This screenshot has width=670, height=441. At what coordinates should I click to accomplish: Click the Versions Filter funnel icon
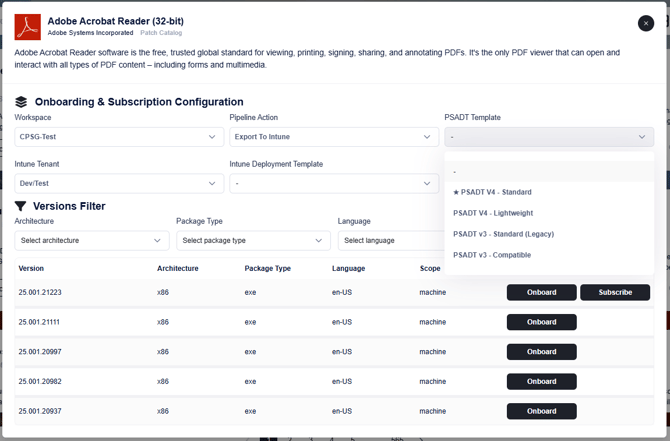[x=21, y=206]
